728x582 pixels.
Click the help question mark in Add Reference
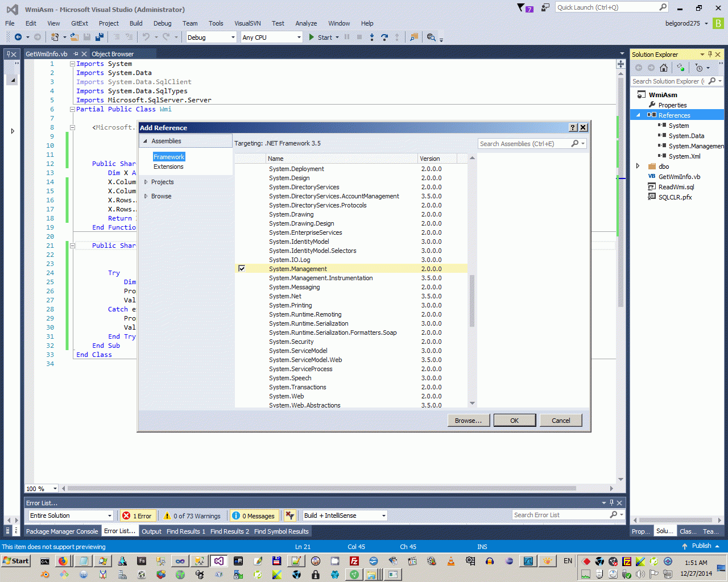coord(573,128)
